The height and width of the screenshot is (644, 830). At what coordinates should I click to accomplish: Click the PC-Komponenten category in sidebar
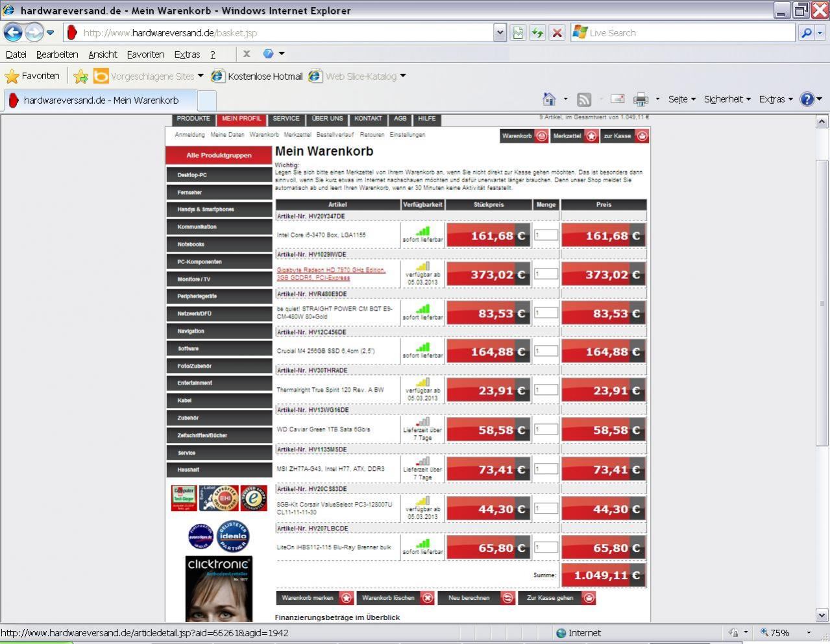(219, 262)
